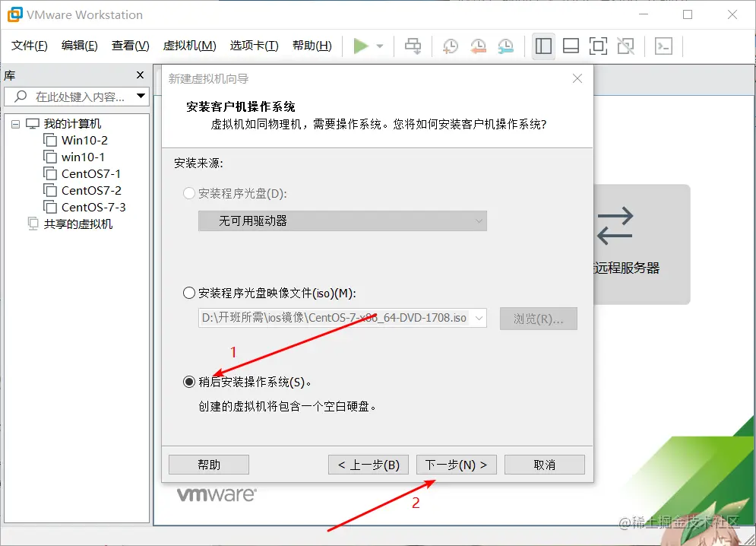This screenshot has height=546, width=756.
Task: Click the Enter Full Screen icon
Action: point(598,46)
